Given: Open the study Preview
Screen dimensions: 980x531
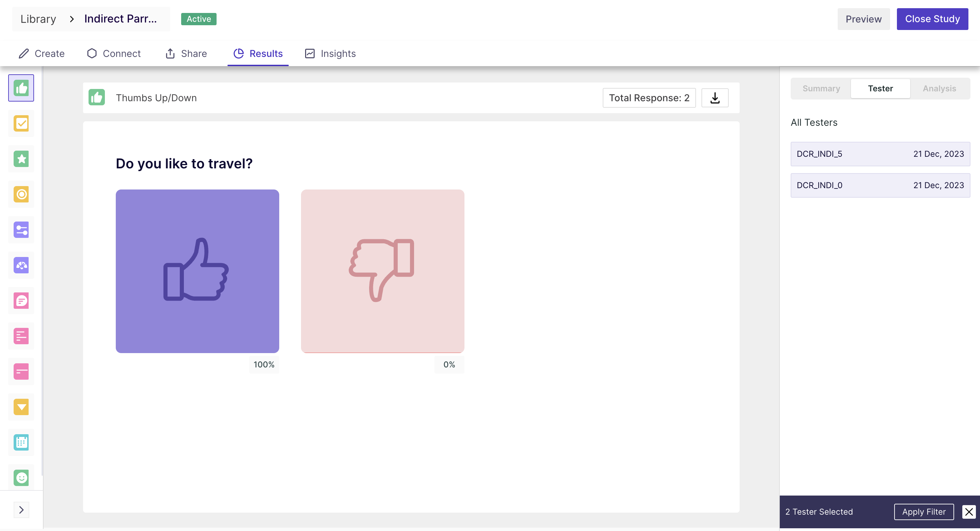Looking at the screenshot, I should tap(864, 19).
